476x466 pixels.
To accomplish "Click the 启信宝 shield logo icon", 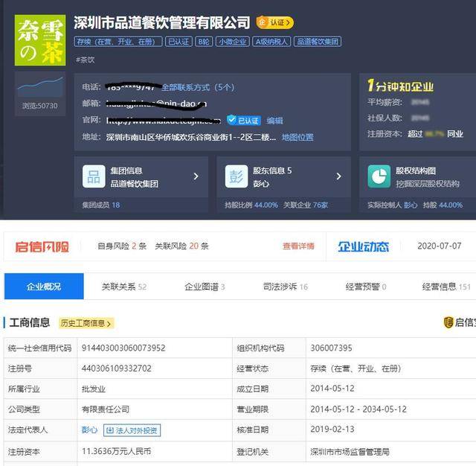I will coord(448,322).
